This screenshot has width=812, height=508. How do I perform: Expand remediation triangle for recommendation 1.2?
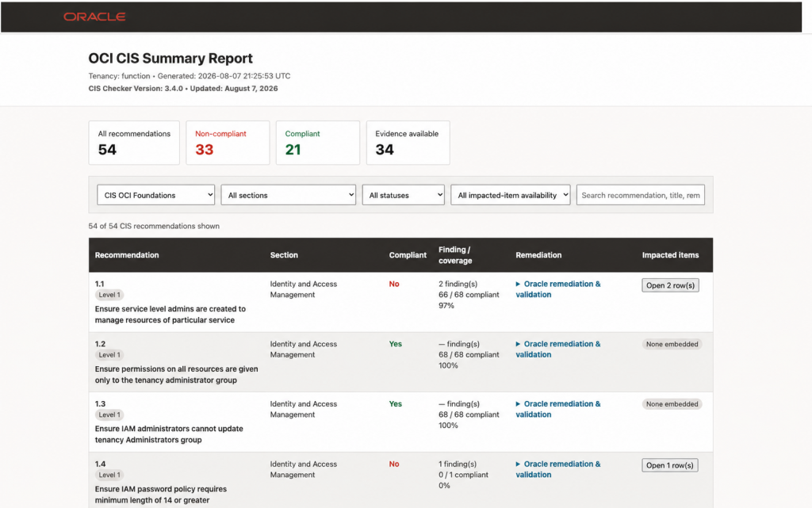coord(518,344)
